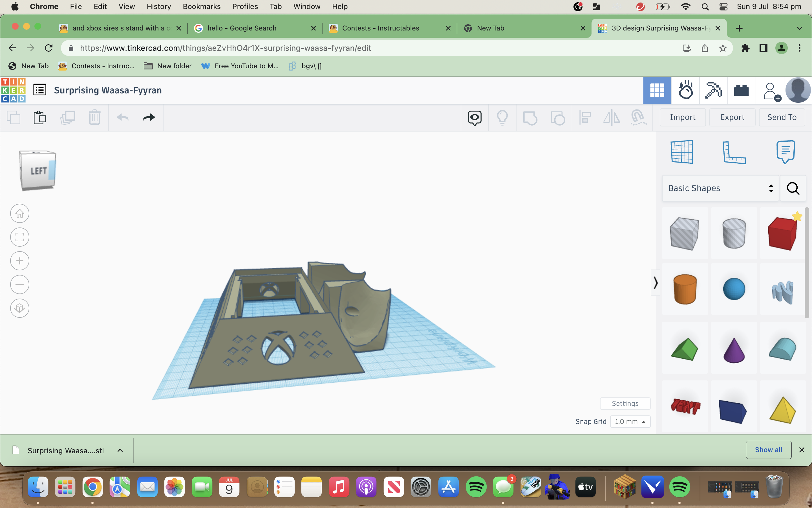Click the Paste tool icon

click(x=39, y=117)
